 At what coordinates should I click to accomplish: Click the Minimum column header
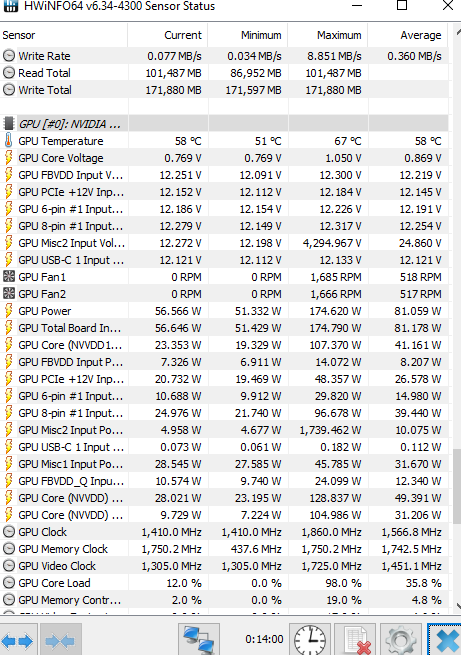click(248, 35)
